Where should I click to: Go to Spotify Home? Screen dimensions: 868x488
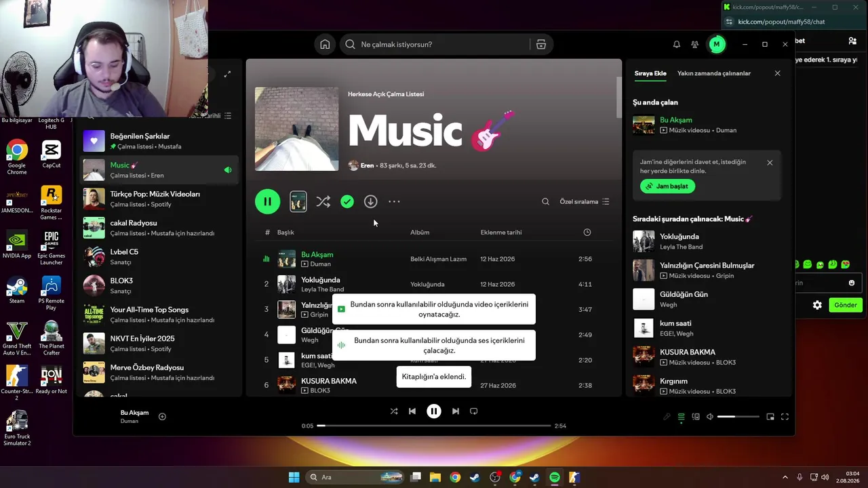click(x=325, y=45)
